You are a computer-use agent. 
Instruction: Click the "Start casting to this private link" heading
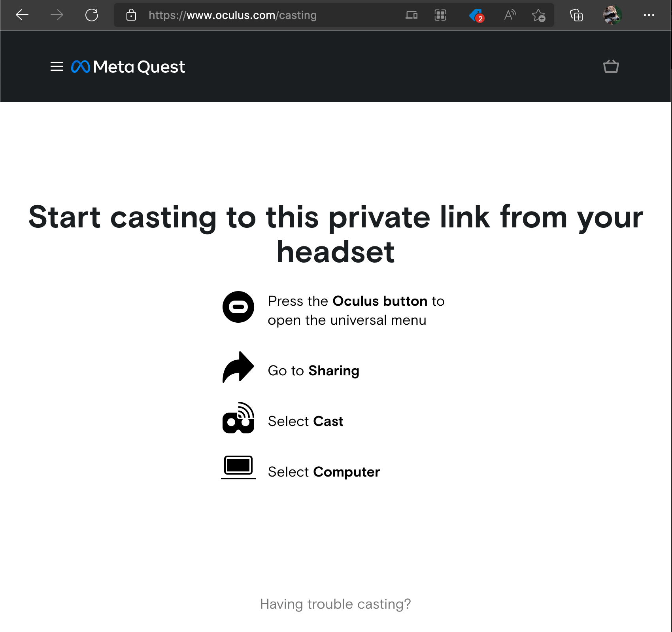[x=336, y=234]
